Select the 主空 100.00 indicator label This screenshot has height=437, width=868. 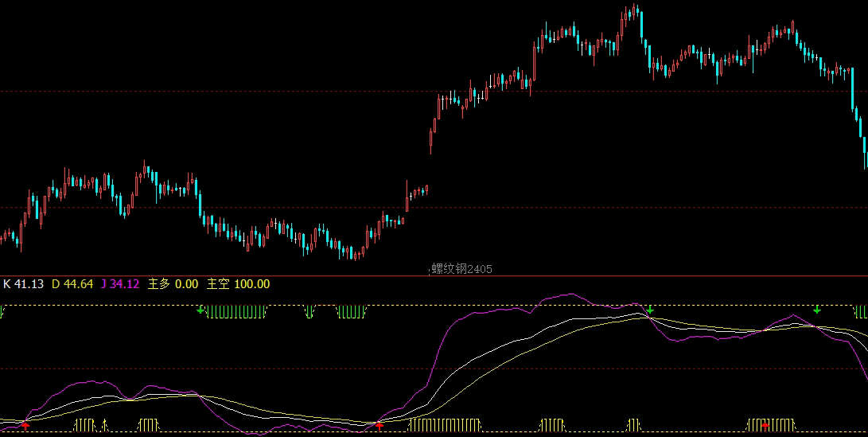pos(238,284)
